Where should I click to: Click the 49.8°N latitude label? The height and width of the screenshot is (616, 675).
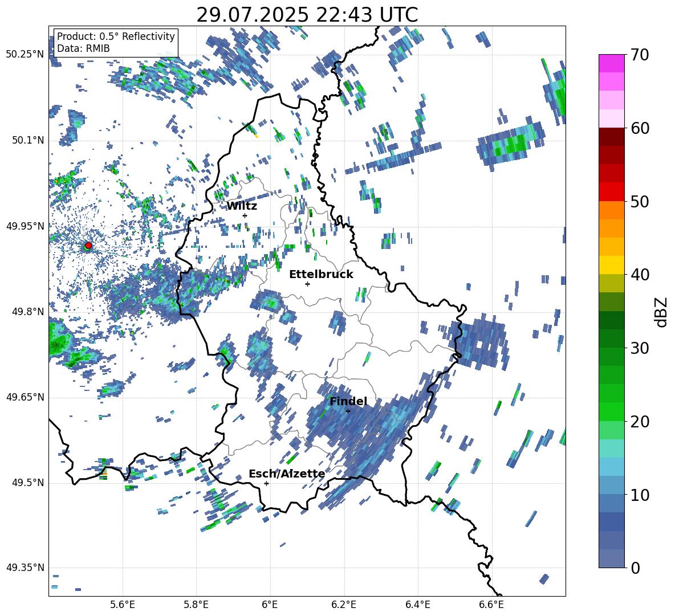click(x=27, y=312)
